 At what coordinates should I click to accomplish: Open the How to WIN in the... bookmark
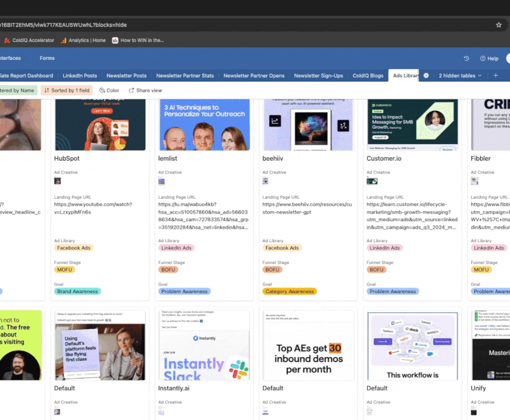point(138,40)
